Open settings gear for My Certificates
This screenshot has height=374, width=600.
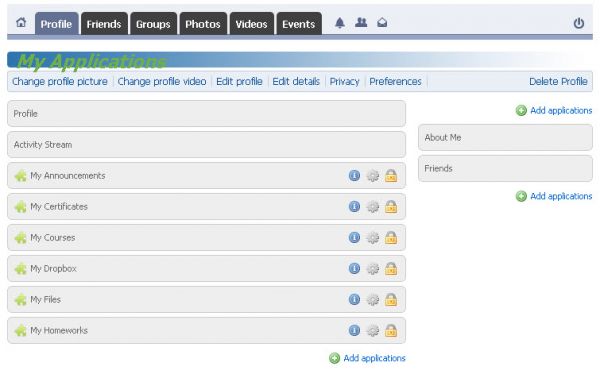point(373,207)
